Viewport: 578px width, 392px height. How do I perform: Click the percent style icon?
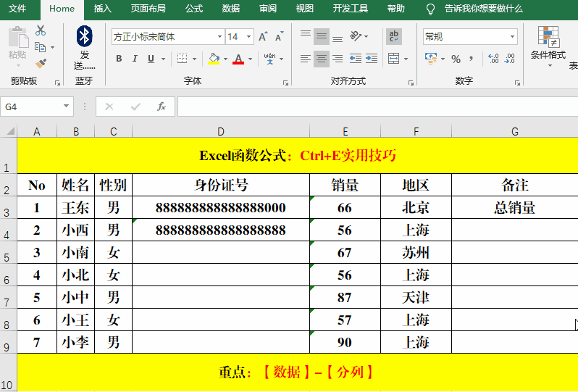click(456, 59)
